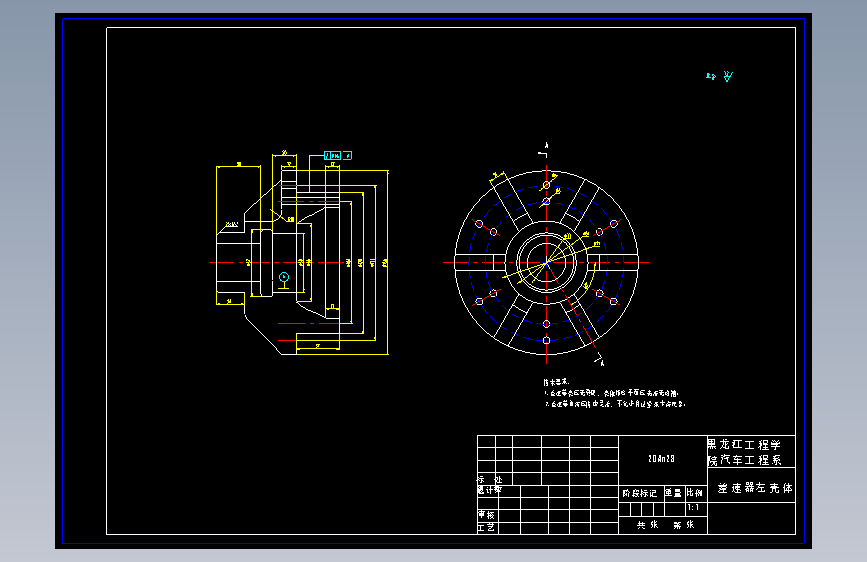The width and height of the screenshot is (867, 562).
Task: Click the section arrow A at bottom right of circular view
Action: click(600, 360)
